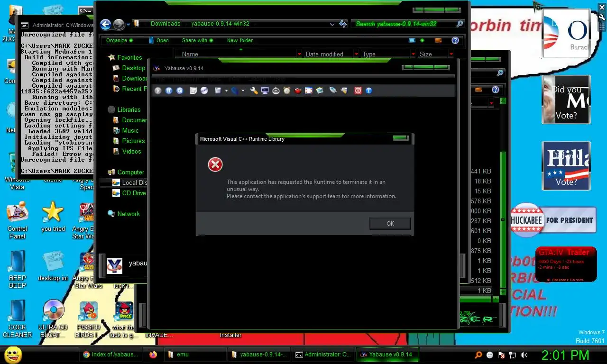Click New folder in Explorer toolbar

pos(240,41)
